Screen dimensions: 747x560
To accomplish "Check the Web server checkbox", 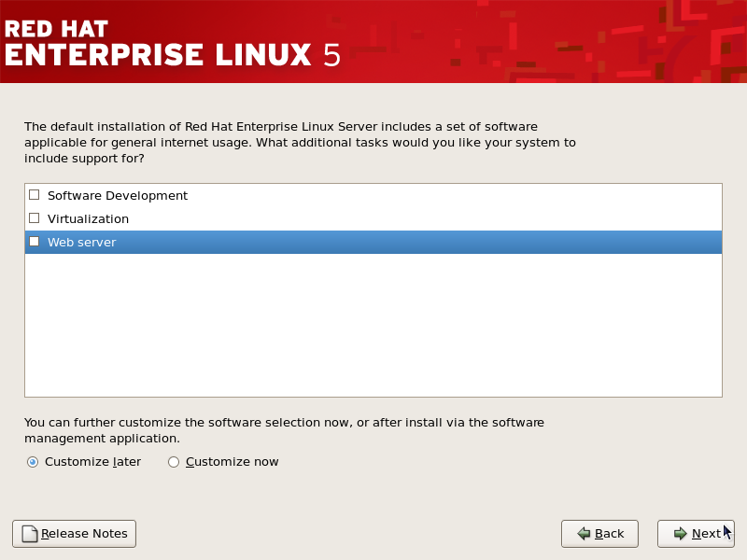I will [35, 242].
